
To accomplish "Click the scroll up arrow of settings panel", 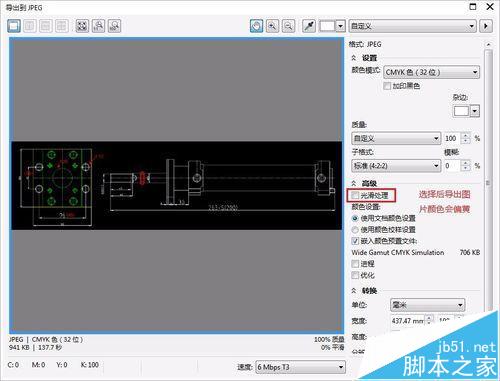I will (488, 45).
